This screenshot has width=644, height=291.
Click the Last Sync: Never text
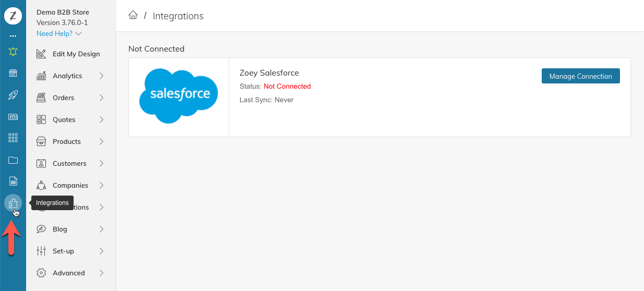click(266, 100)
